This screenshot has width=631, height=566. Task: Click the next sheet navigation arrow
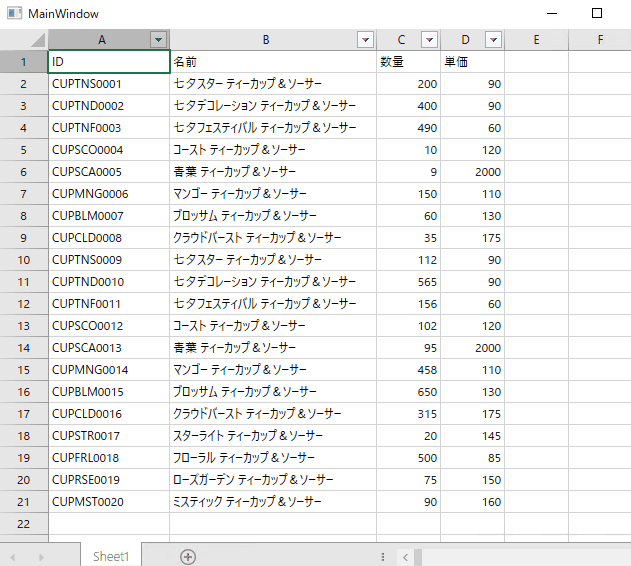click(41, 556)
